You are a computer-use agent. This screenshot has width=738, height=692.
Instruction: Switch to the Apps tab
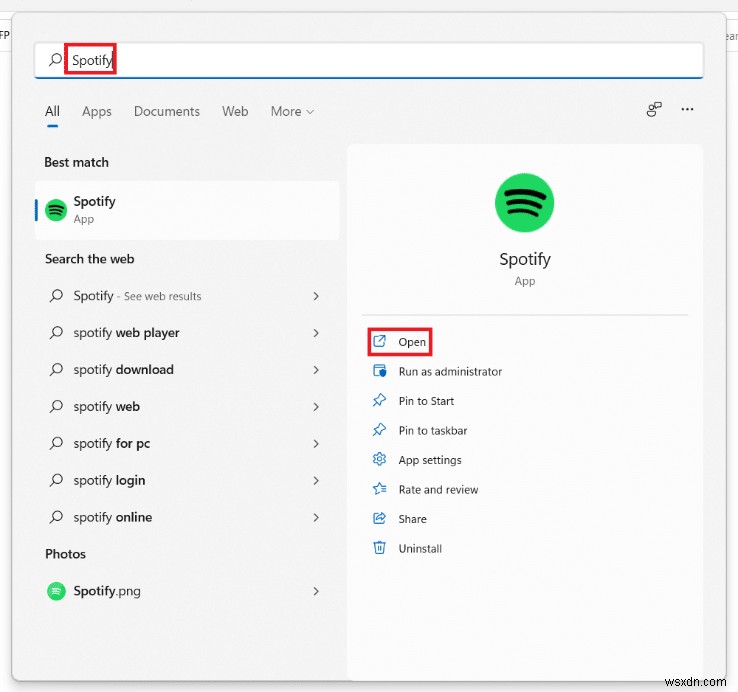click(x=96, y=112)
